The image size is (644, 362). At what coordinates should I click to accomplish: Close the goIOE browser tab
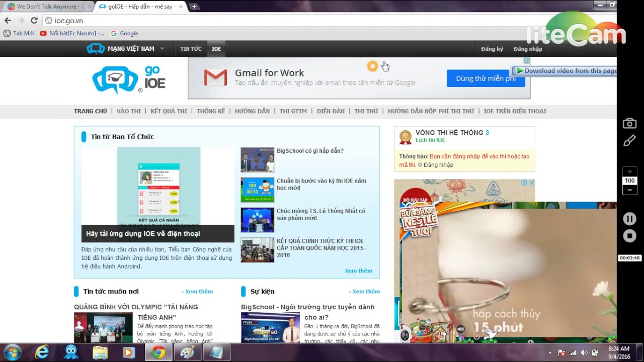(181, 7)
